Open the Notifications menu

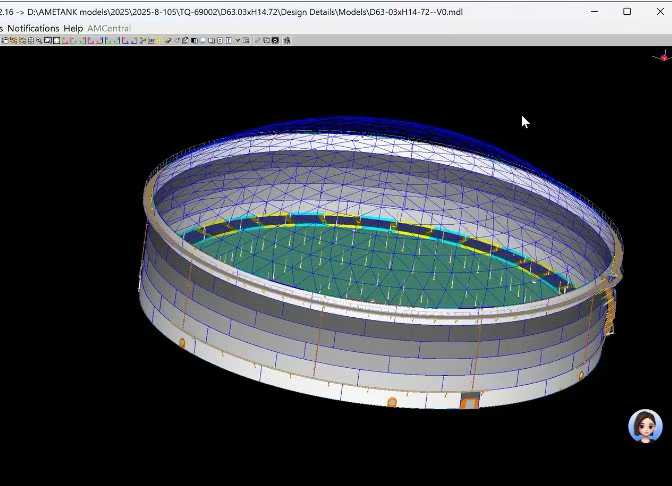34,28
